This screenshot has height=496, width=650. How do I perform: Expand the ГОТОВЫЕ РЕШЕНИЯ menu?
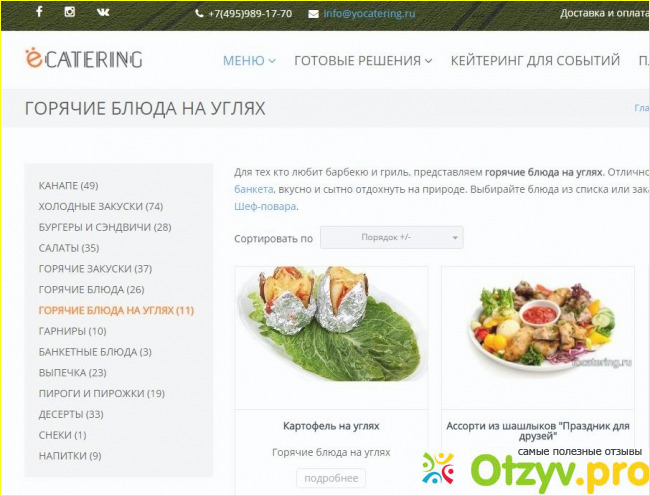point(363,61)
